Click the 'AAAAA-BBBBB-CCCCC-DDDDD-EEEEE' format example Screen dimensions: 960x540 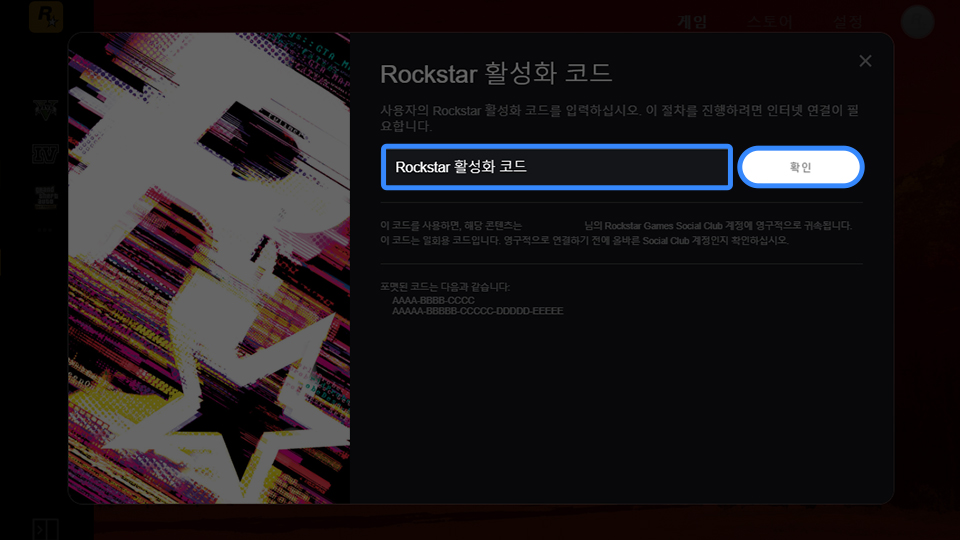478,311
